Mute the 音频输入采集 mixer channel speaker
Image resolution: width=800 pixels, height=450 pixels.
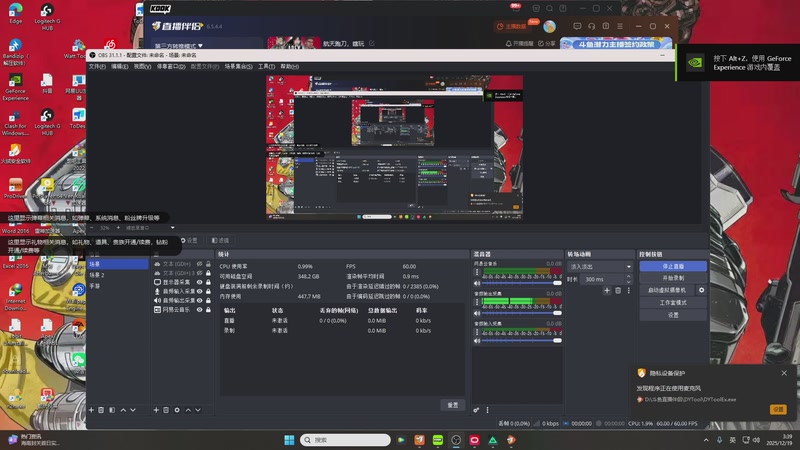pyautogui.click(x=477, y=341)
